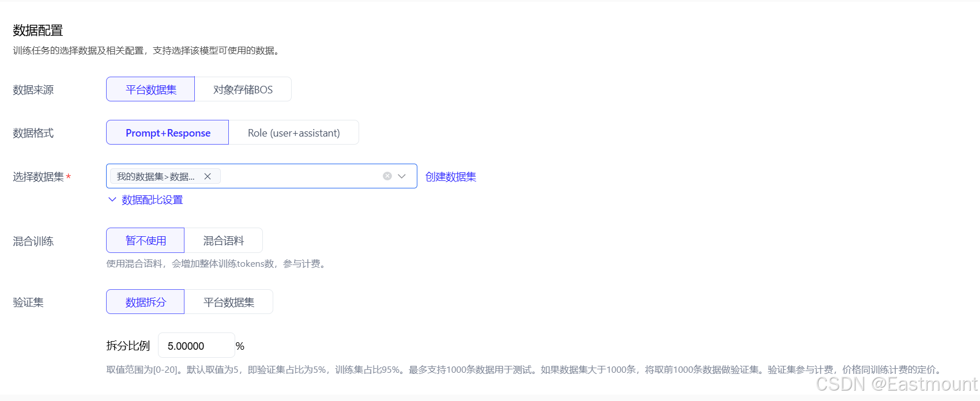Viewport: 980px width, 401px height.
Task: Select 平台数据集 for validation set
Action: [229, 302]
